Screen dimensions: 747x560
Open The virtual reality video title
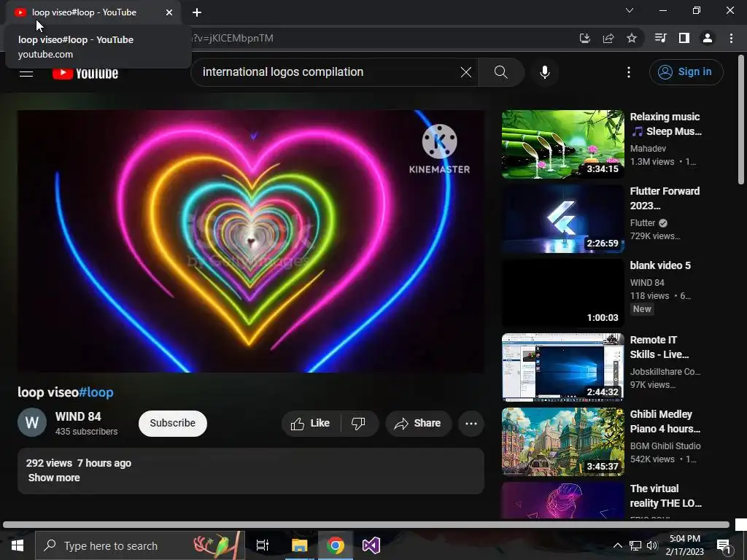click(665, 496)
